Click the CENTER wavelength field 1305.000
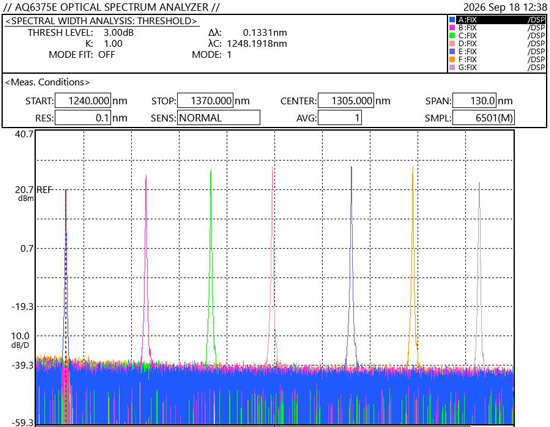 [x=346, y=101]
